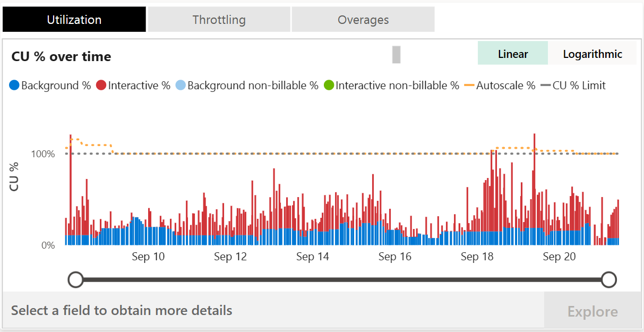The height and width of the screenshot is (332, 644).
Task: Click the Explore button
Action: 593,311
